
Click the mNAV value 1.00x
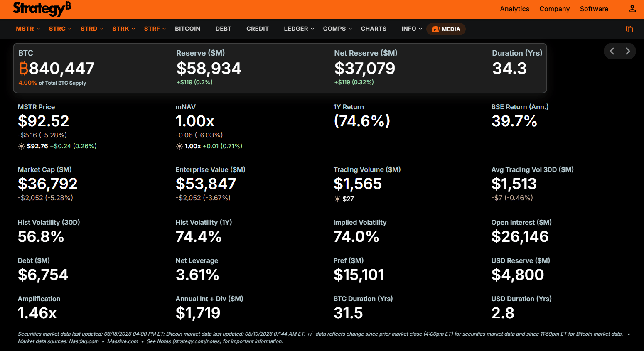click(x=195, y=121)
